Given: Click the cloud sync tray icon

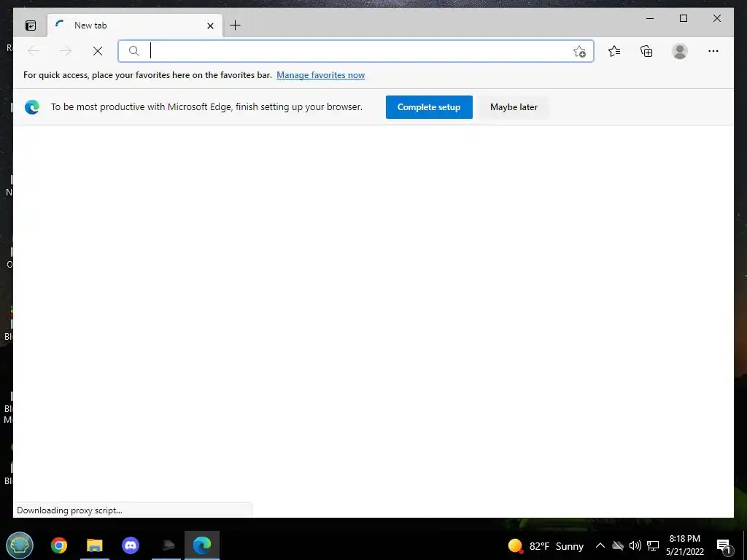Looking at the screenshot, I should (618, 545).
